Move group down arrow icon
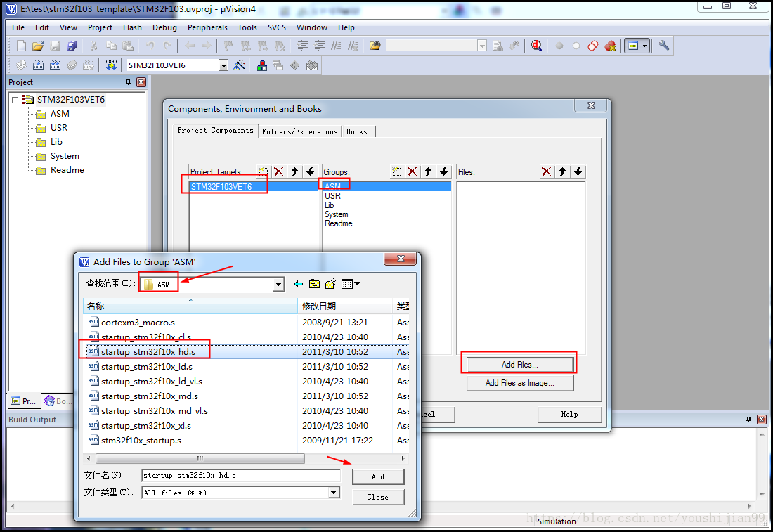 [x=443, y=171]
